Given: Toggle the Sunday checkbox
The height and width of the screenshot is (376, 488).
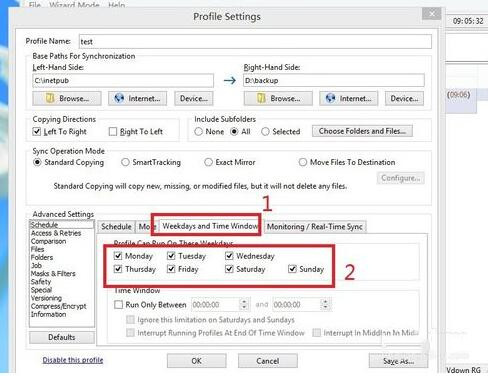Looking at the screenshot, I should pos(292,269).
